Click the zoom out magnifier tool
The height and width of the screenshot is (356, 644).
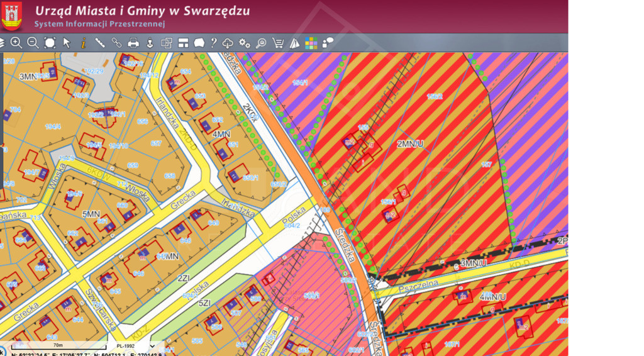tap(33, 43)
